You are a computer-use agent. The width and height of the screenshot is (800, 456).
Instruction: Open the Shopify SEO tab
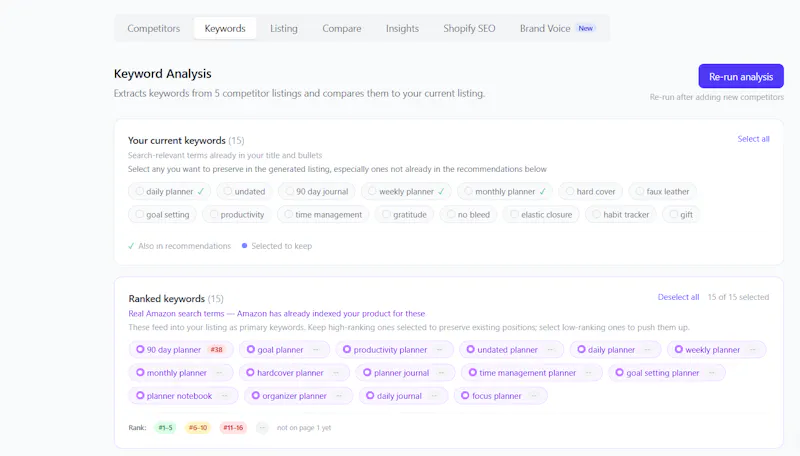click(469, 29)
